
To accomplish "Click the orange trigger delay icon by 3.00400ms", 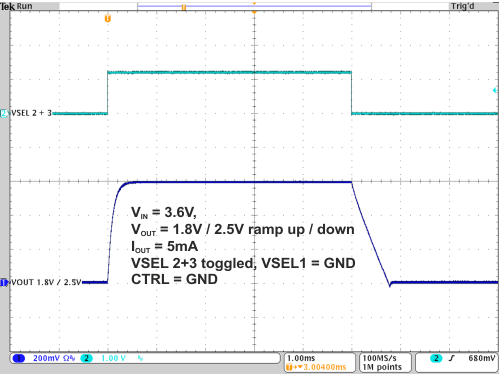I will (289, 367).
